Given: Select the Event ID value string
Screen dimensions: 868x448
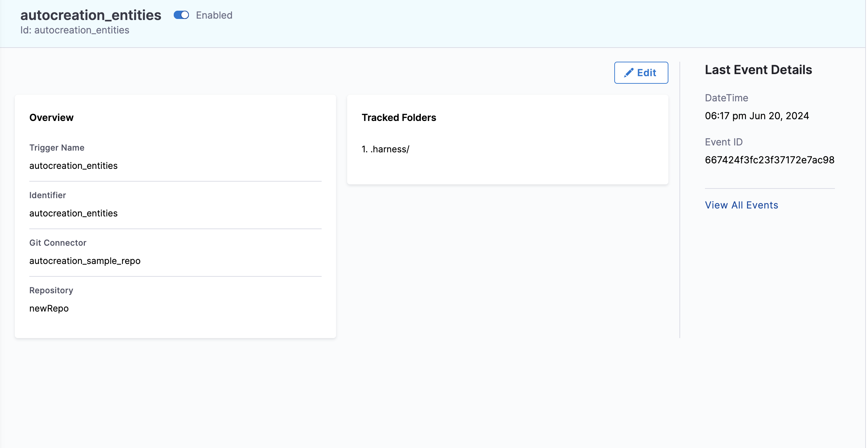Looking at the screenshot, I should tap(769, 160).
